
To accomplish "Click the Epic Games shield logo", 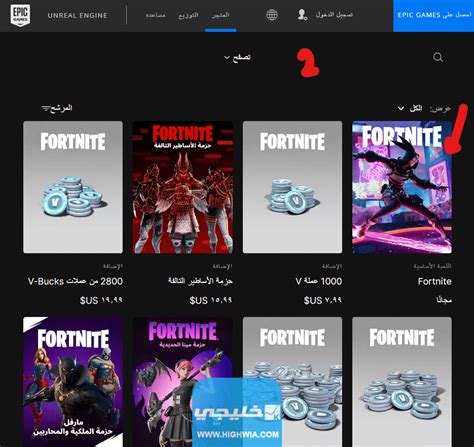I will [20, 15].
